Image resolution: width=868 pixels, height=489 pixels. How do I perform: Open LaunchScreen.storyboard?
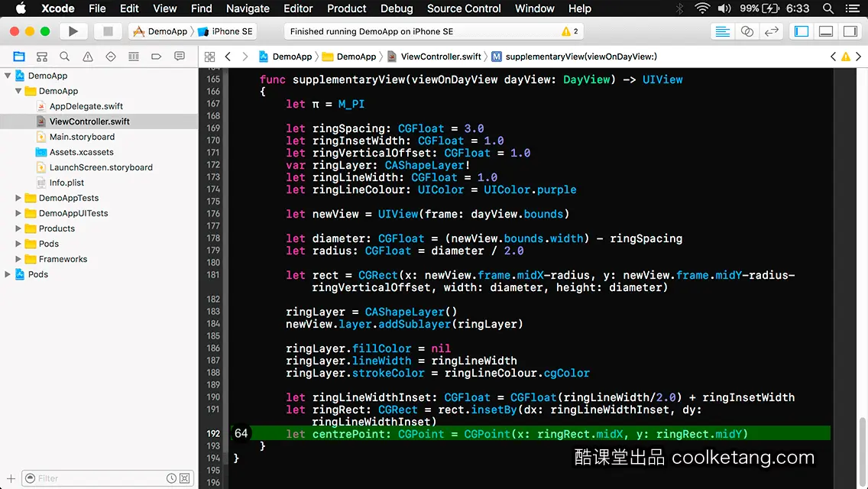tap(101, 167)
